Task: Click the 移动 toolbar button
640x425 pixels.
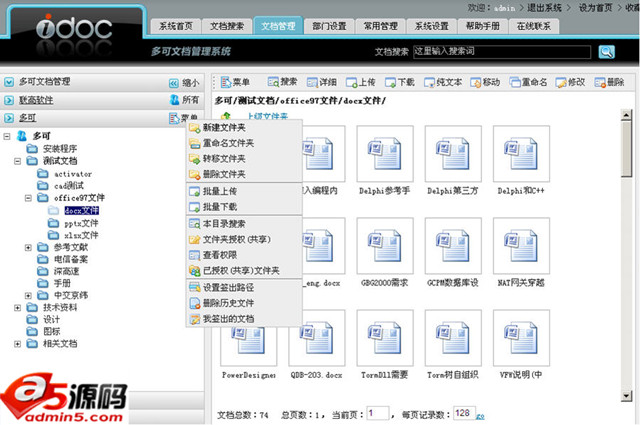Action: [x=485, y=82]
